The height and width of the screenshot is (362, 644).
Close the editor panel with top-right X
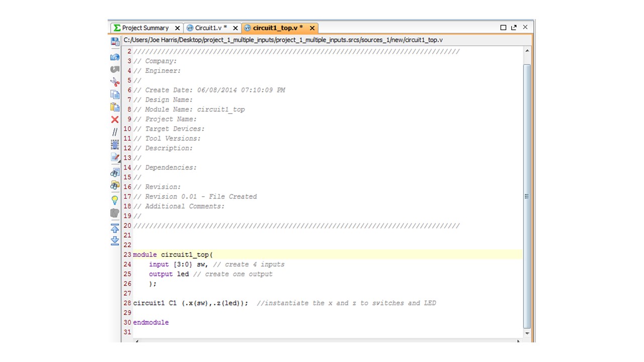[525, 27]
